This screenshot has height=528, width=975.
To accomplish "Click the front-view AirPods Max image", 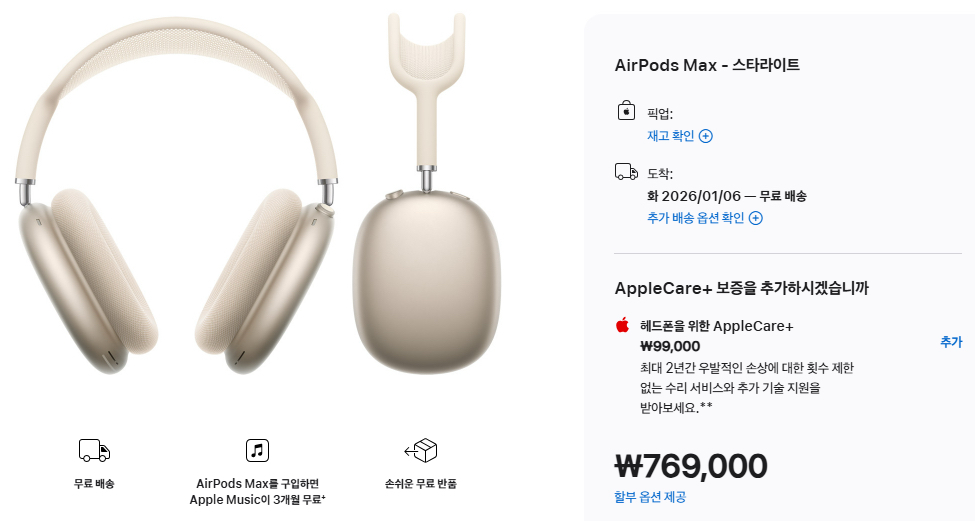I will click(x=177, y=196).
